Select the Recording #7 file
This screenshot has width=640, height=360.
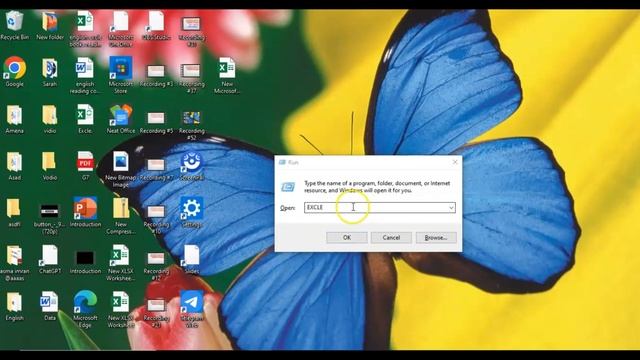pos(156,169)
